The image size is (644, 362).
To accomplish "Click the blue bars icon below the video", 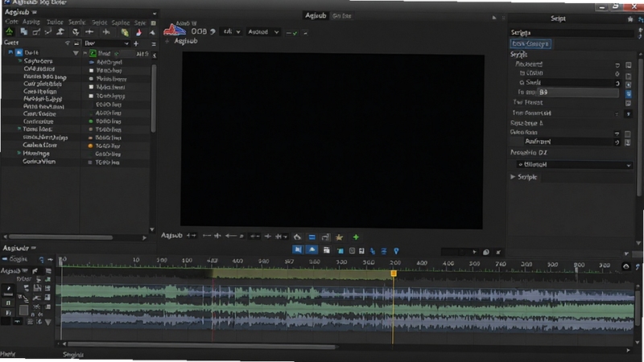I will pos(312,237).
